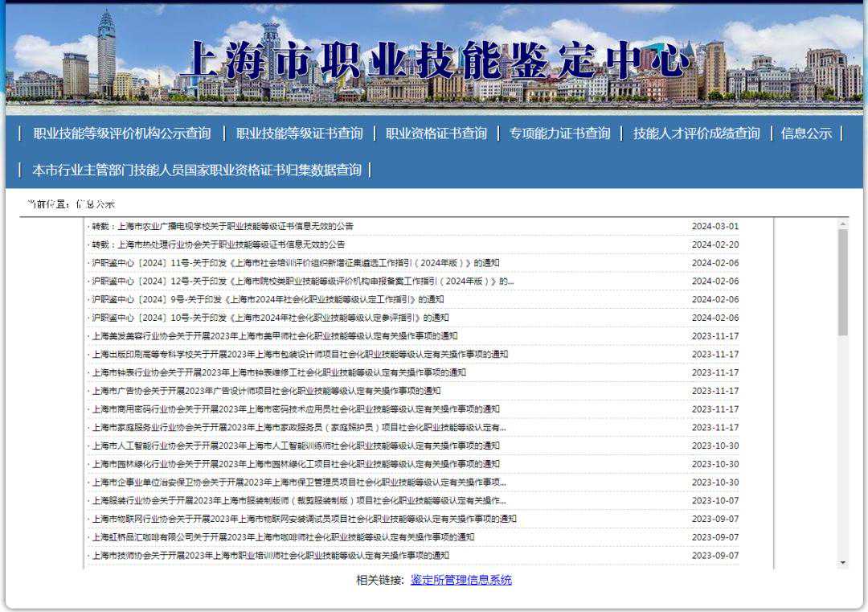Open 上海美发美容行业协会 美甲师 notice
868x612 pixels.
275,336
